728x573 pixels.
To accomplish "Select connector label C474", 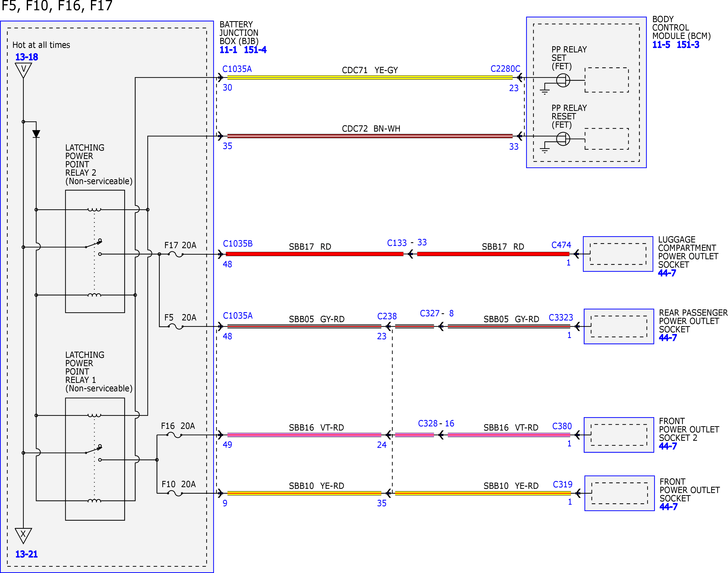I will (x=561, y=245).
